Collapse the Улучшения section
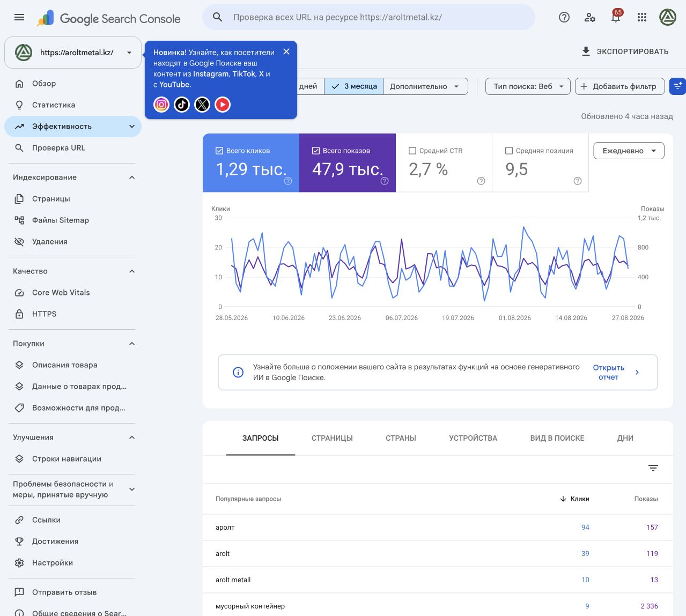This screenshot has height=616, width=686. click(132, 437)
